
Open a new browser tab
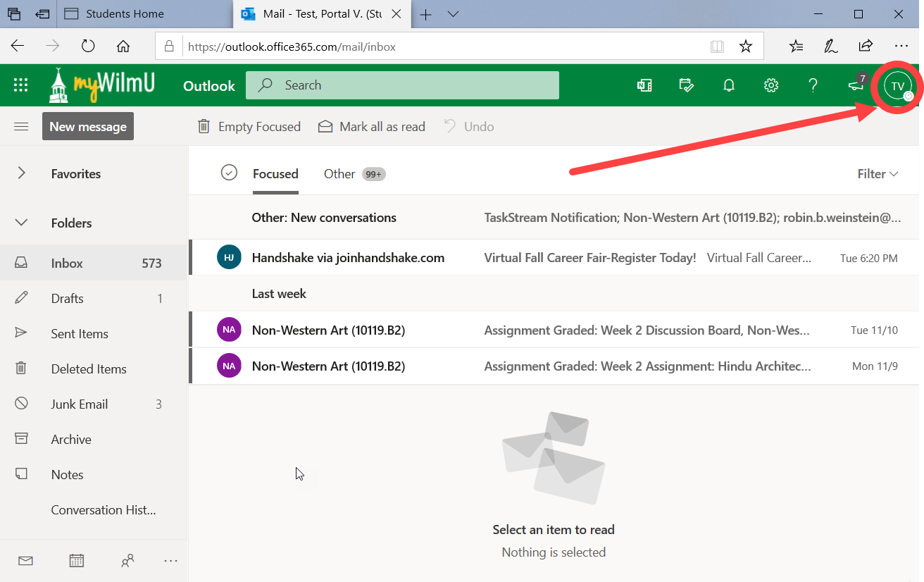pyautogui.click(x=425, y=14)
